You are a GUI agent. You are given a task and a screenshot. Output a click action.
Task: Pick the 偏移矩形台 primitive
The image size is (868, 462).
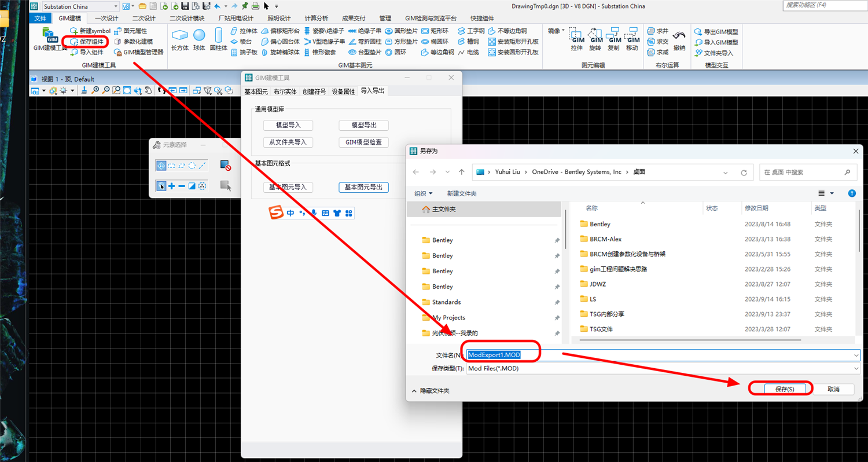point(281,31)
